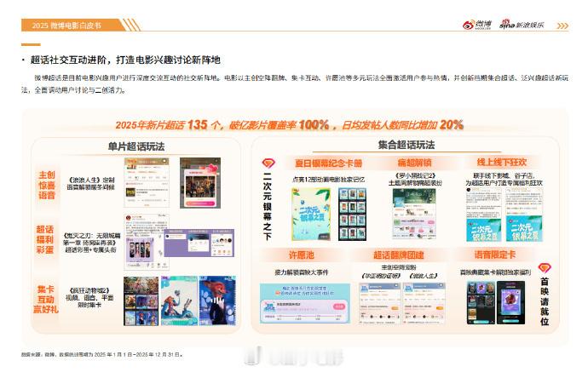Open the white phone screenshot beside 浪浪人生 text

pos(147,182)
